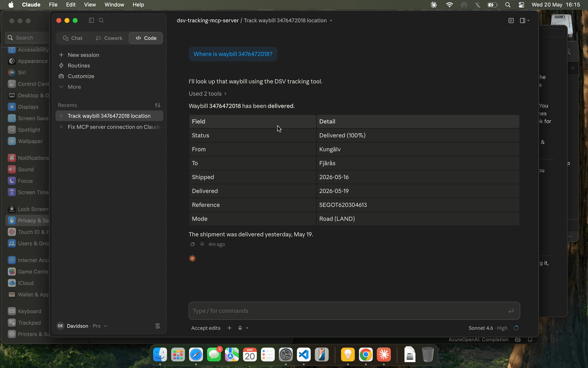The image size is (588, 368).
Task: Copy the response with the copy icon
Action: [193, 244]
